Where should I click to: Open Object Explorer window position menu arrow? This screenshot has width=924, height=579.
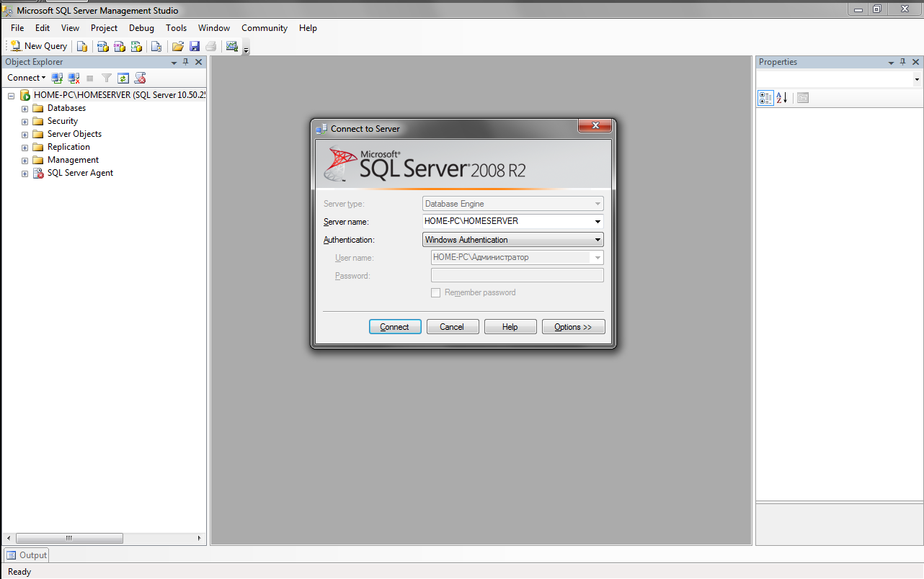point(174,63)
